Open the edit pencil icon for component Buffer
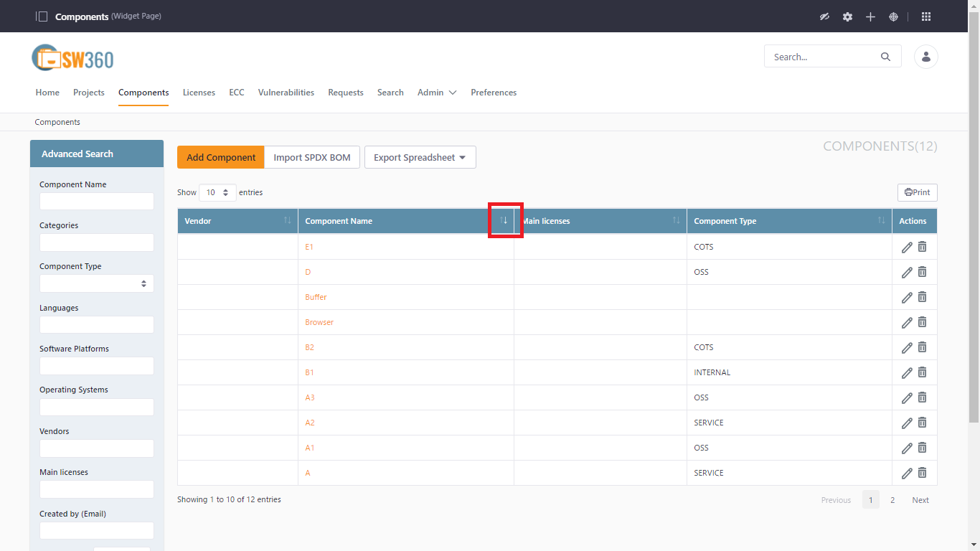 coord(907,297)
